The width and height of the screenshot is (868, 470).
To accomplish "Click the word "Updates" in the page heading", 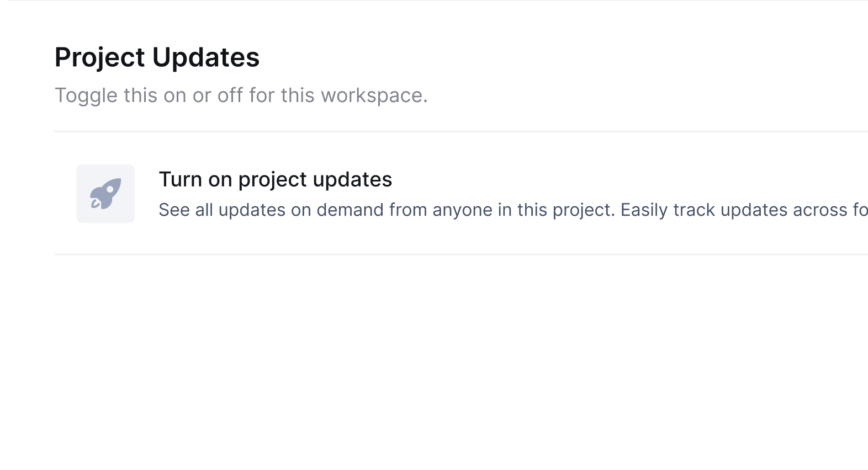I will pyautogui.click(x=205, y=57).
